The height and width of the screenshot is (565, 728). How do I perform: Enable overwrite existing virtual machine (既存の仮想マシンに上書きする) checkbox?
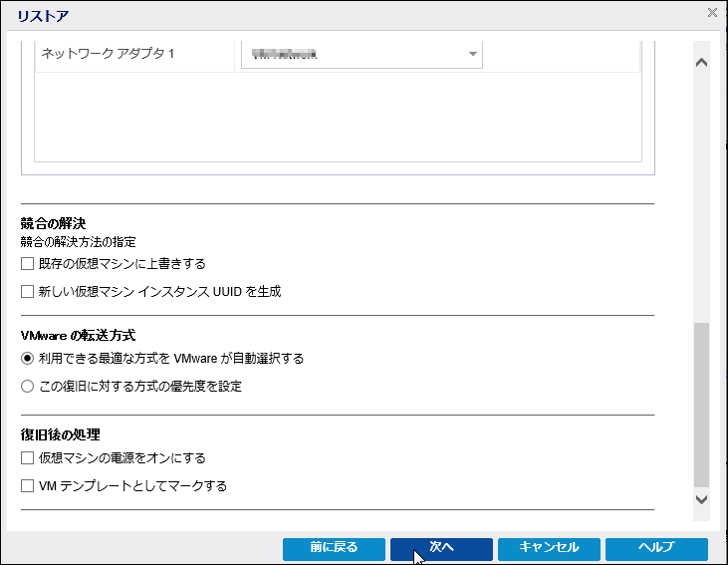(x=28, y=264)
